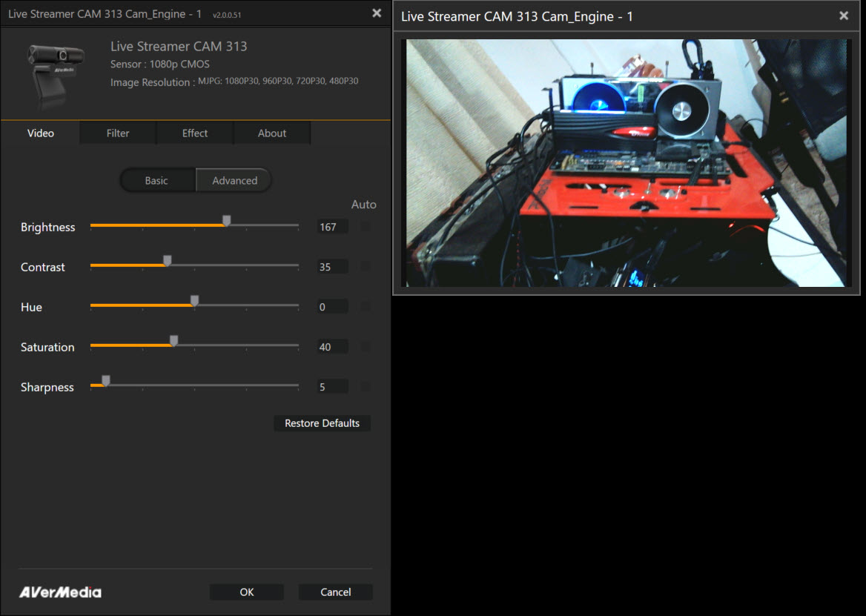This screenshot has height=616, width=866.
Task: Toggle Auto checkbox for Sharpness
Action: point(365,386)
